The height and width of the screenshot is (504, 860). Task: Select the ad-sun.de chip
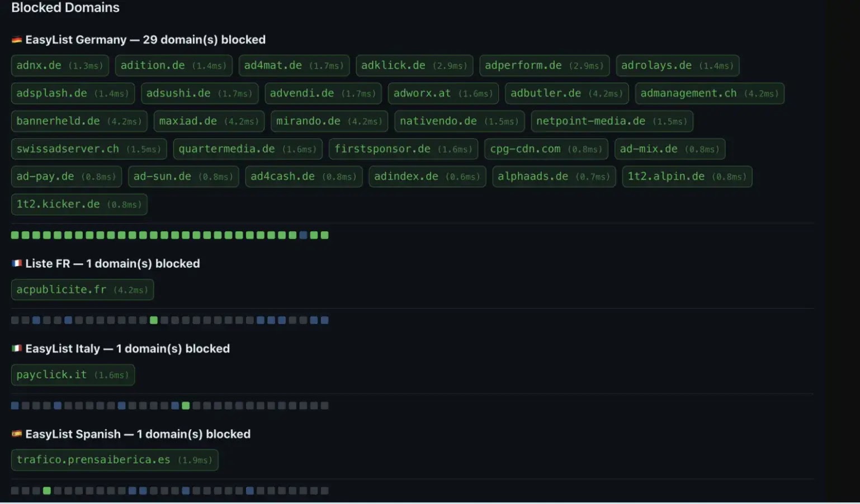point(183,177)
